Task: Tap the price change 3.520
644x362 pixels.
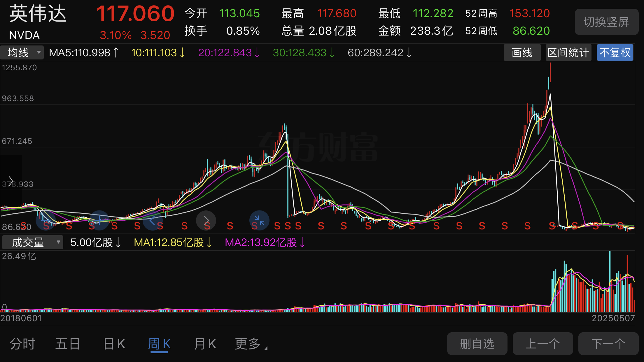Action: point(155,35)
